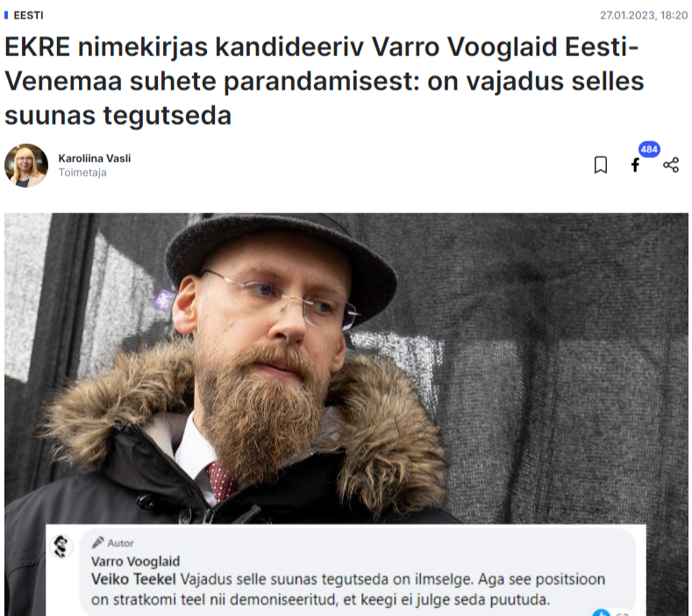The height and width of the screenshot is (616, 692).
Task: Click the pencil Autor icon
Action: point(97,542)
